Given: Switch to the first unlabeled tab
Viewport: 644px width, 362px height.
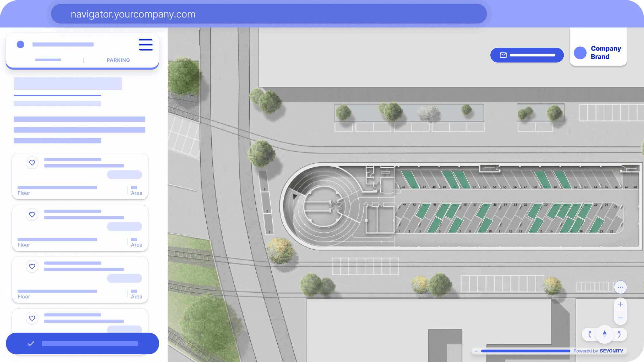Looking at the screenshot, I should (48, 60).
